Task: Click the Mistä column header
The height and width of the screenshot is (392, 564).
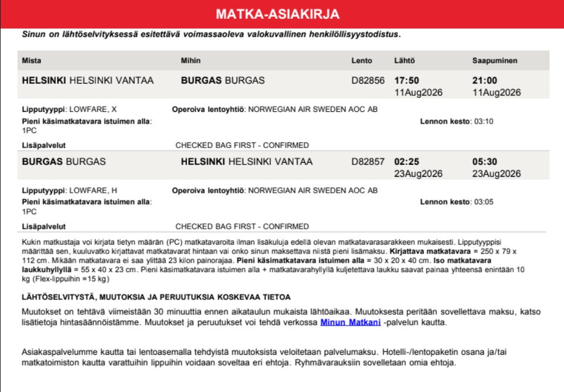Action: pyautogui.click(x=32, y=61)
